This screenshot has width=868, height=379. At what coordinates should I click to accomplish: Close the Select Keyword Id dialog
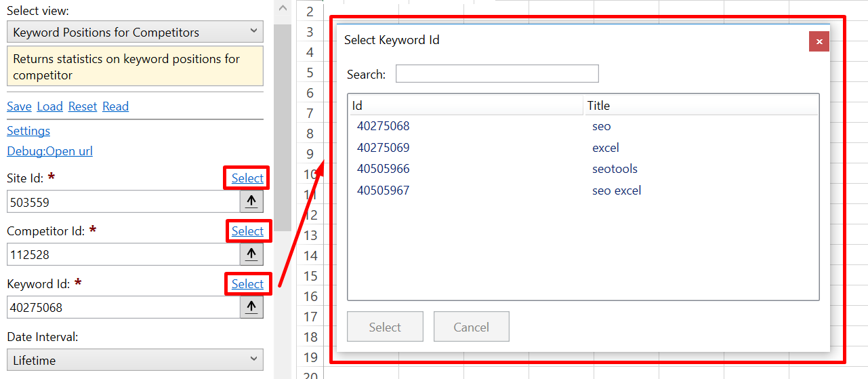click(x=819, y=41)
